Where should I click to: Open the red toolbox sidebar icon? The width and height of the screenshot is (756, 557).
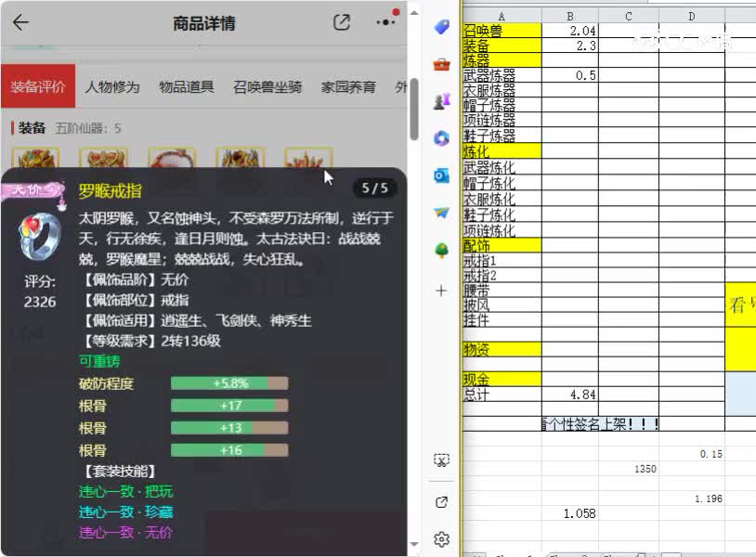coord(441,64)
